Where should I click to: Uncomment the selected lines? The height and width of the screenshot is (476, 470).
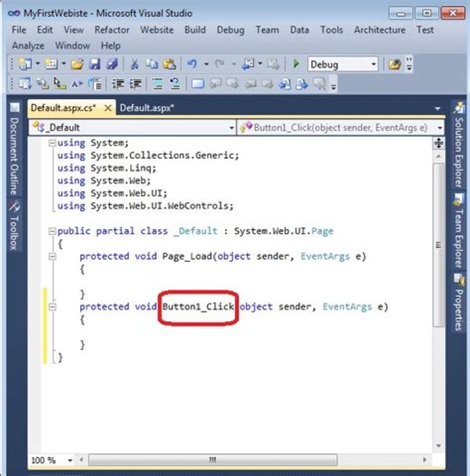(175, 83)
